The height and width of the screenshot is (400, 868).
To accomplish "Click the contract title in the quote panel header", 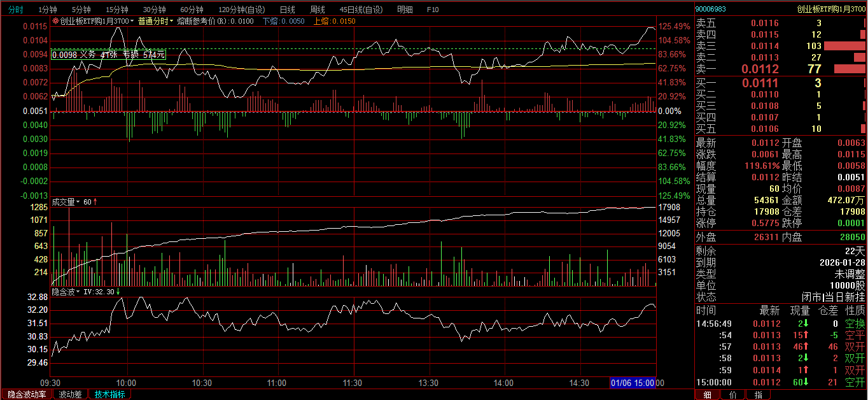I will (x=831, y=10).
